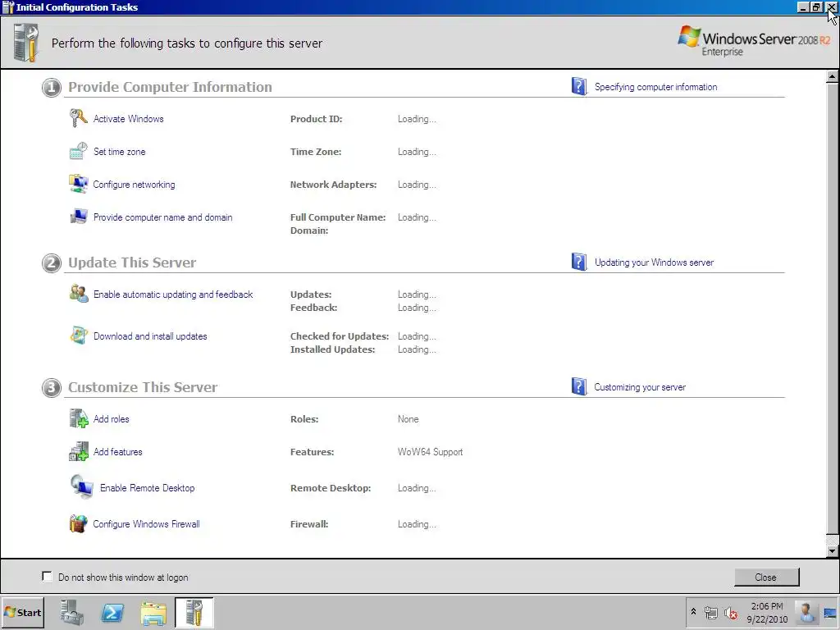The width and height of the screenshot is (840, 630).
Task: Click the muted volume tray icon
Action: (731, 612)
